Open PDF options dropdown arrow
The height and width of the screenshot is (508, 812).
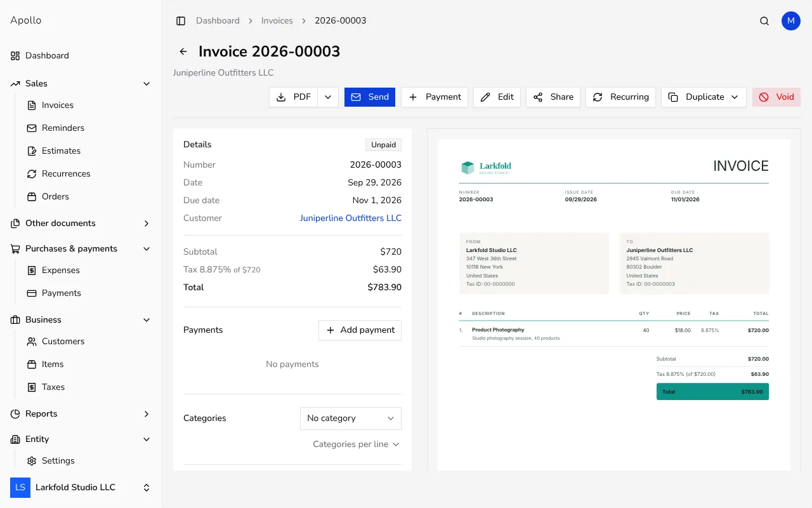tap(328, 97)
